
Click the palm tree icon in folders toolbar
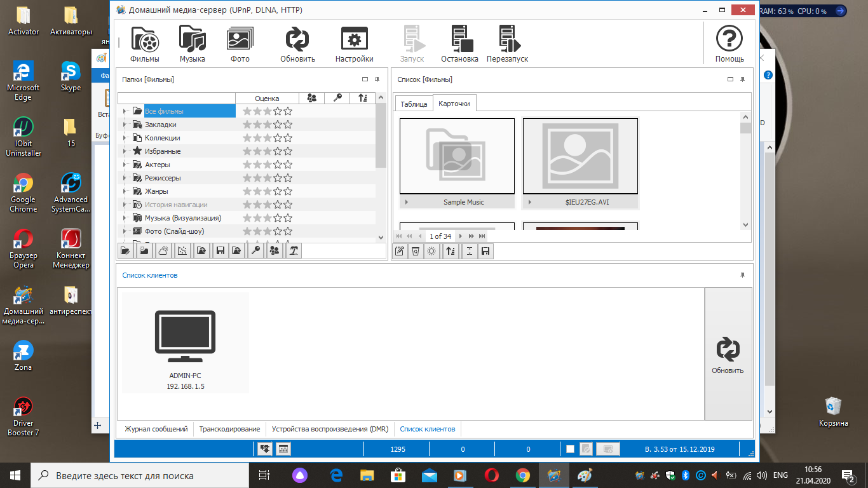(x=292, y=251)
